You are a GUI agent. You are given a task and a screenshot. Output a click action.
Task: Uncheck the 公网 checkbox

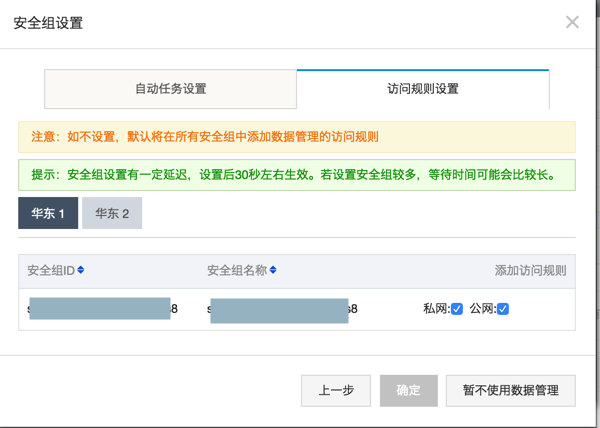pyautogui.click(x=503, y=309)
